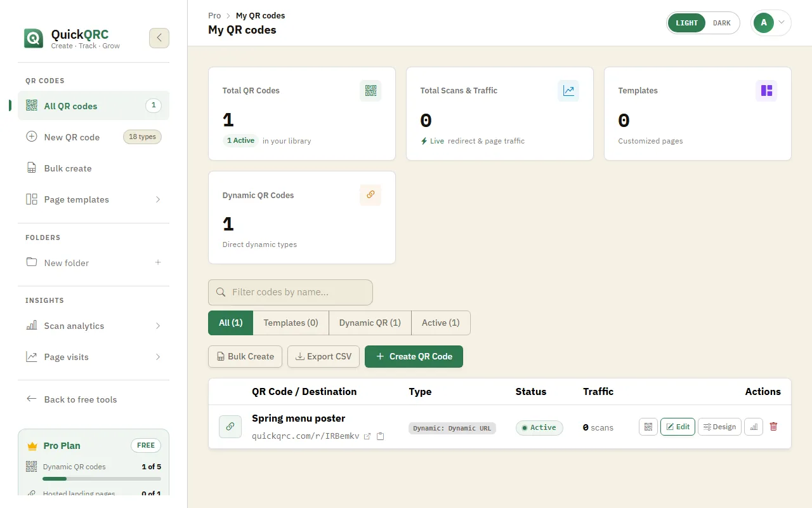This screenshot has height=508, width=812.
Task: Click the Traffic column header
Action: [x=598, y=392]
